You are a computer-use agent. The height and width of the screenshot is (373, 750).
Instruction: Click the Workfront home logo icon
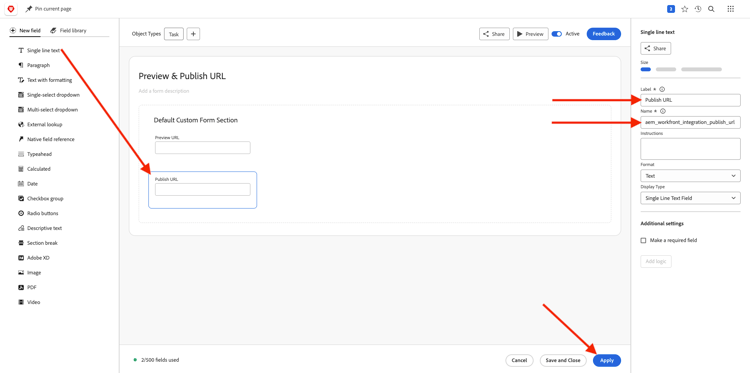click(11, 9)
